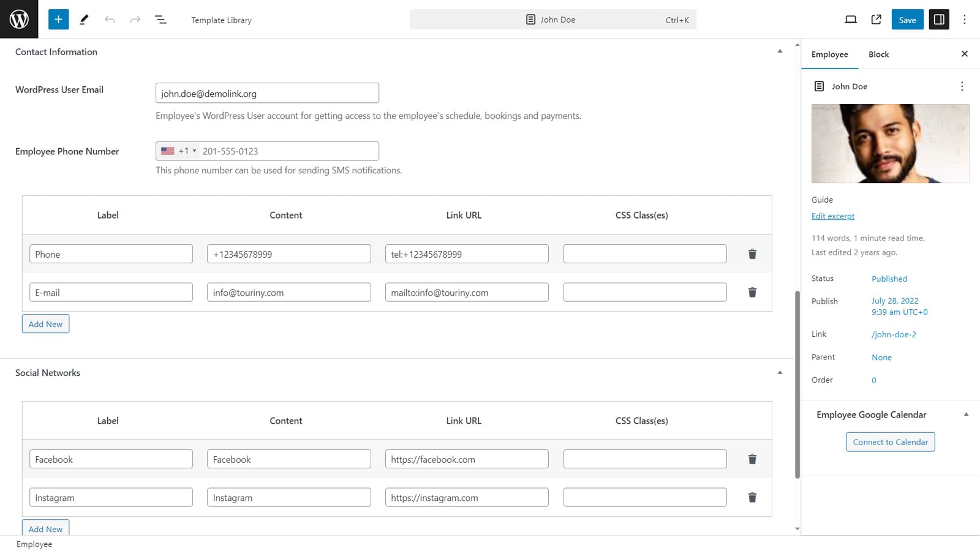Open Document Overview list icon

coord(160,20)
